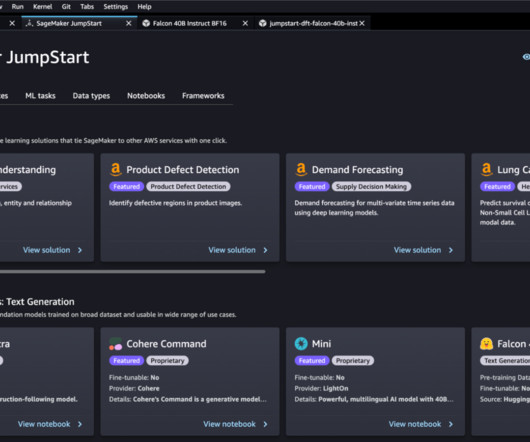Open the Help menu
Screen dimensions: 530x442
click(144, 7)
